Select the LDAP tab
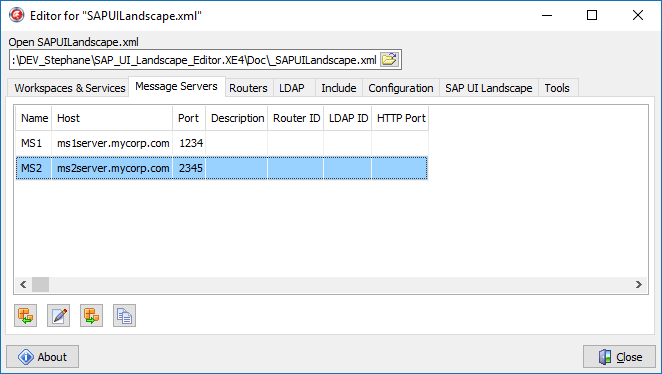 coord(292,88)
